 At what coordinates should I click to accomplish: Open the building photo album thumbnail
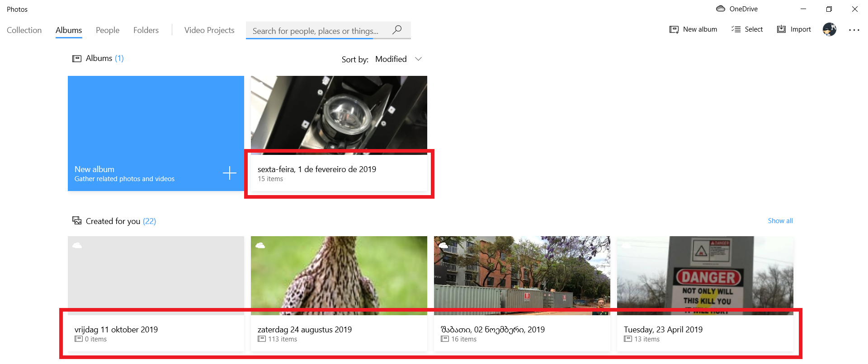click(x=522, y=275)
